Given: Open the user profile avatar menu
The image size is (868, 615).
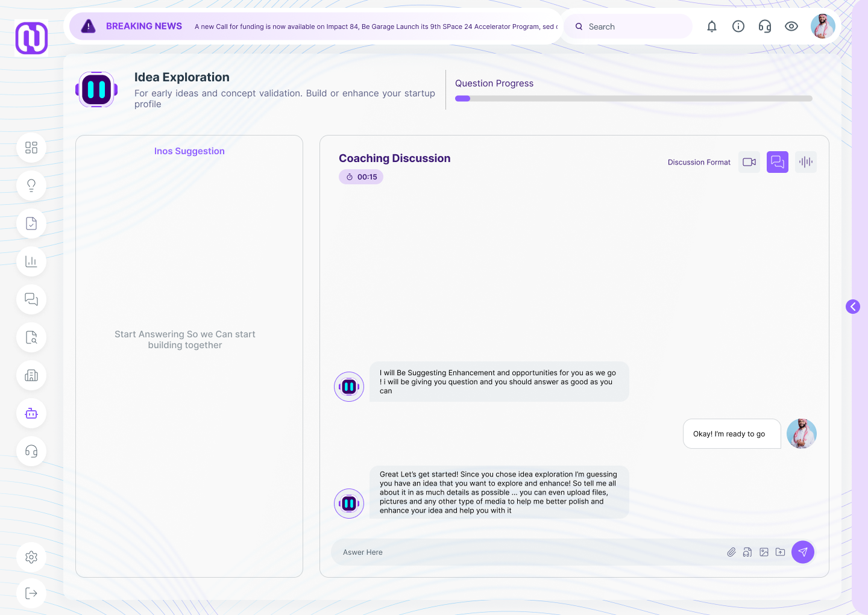Looking at the screenshot, I should [823, 27].
